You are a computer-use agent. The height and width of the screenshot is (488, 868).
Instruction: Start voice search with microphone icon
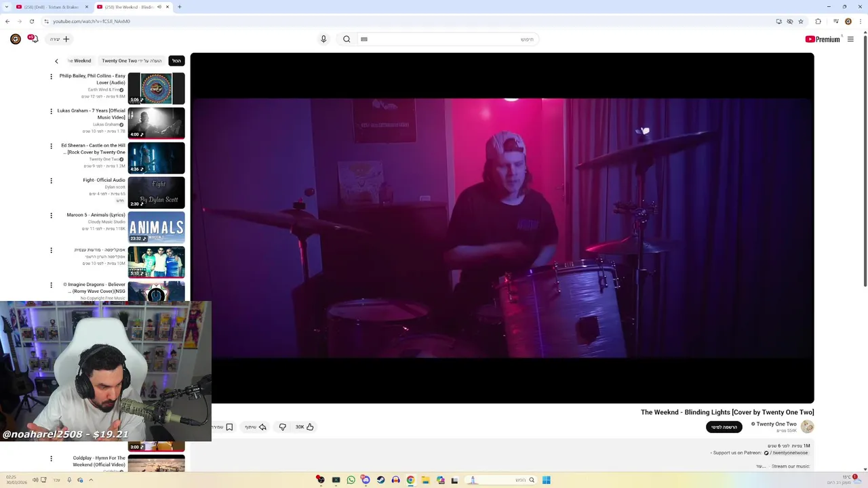[323, 39]
